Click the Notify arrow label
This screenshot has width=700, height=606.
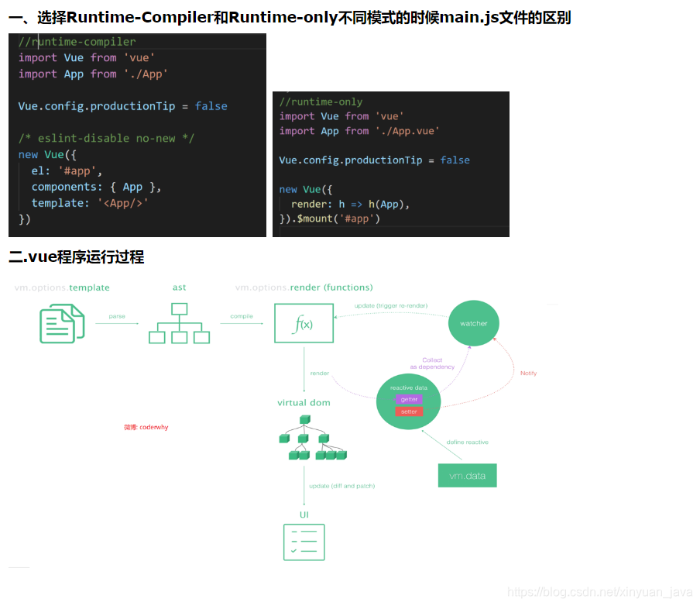pyautogui.click(x=528, y=373)
